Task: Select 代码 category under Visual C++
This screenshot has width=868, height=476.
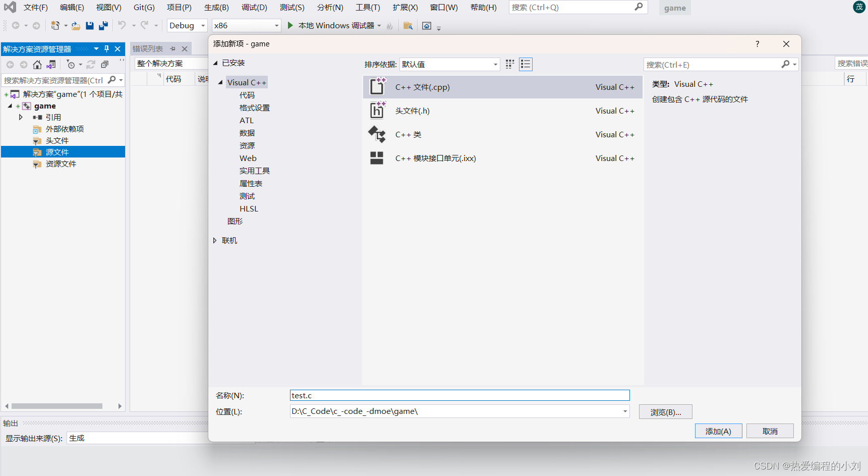Action: pos(247,95)
